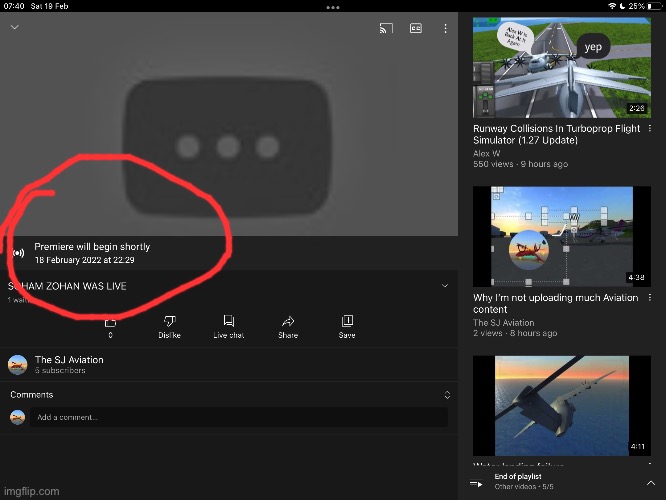Screen dimensions: 666x500
Task: Expand the End of playlist panel chevron
Action: point(651,483)
